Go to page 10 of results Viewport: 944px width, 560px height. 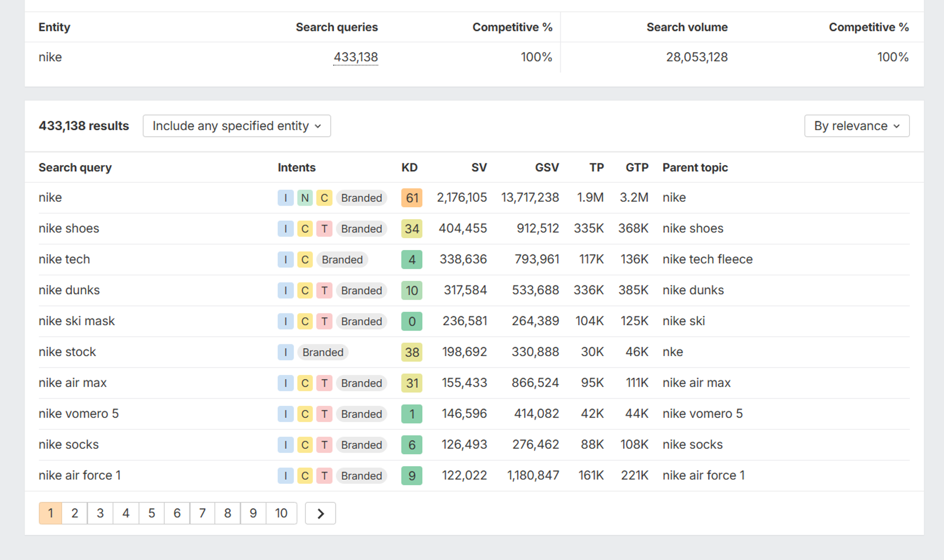click(281, 513)
